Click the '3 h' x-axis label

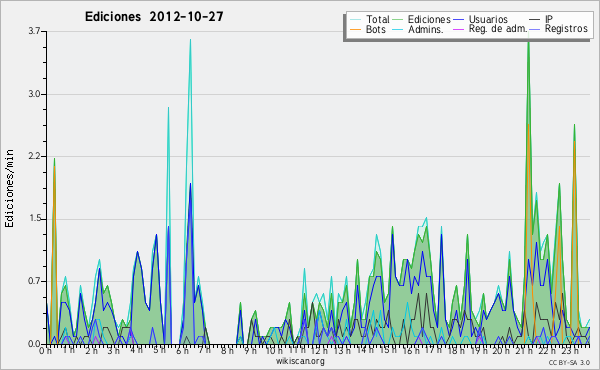coord(113,351)
